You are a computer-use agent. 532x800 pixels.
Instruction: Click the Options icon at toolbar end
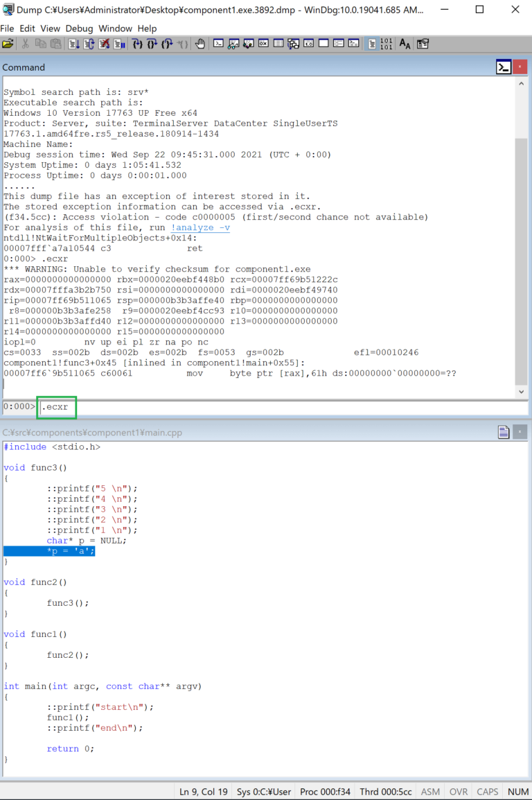tap(423, 44)
